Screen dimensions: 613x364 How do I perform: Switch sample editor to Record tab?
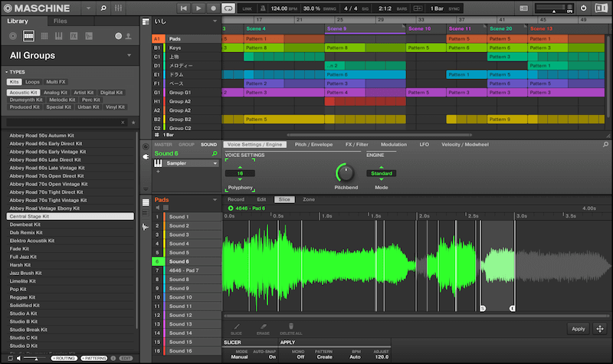[x=236, y=199]
